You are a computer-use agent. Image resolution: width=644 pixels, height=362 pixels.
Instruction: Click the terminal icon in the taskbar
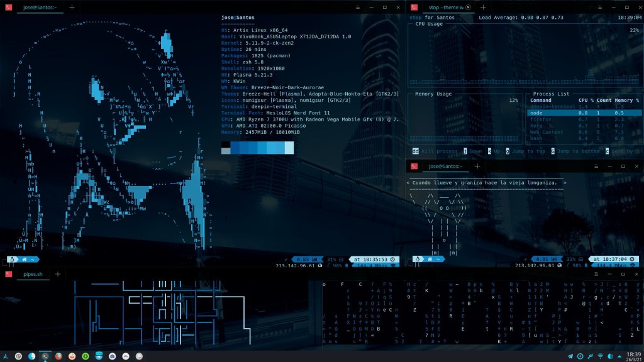click(45, 356)
